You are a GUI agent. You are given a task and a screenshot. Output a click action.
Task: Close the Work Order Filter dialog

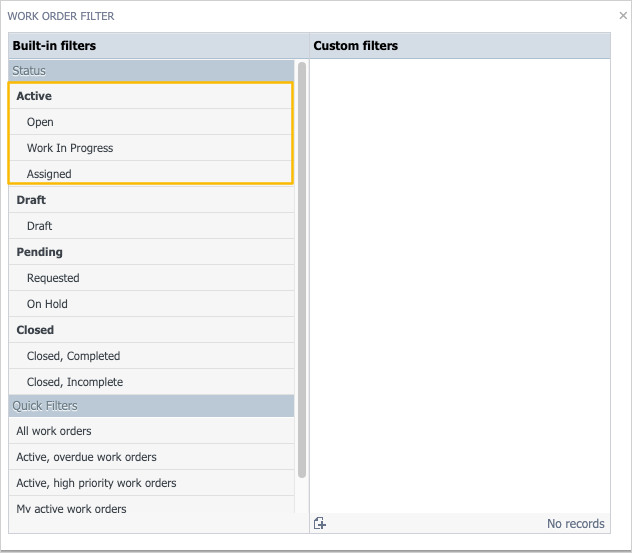coord(623,16)
